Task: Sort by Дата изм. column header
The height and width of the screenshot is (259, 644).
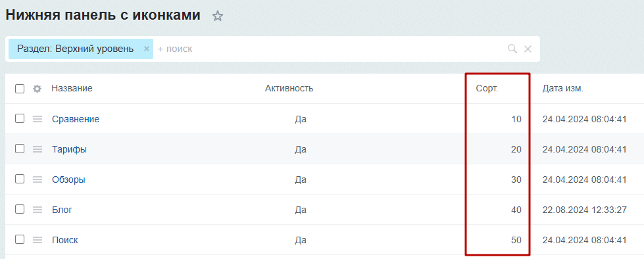Action: click(x=562, y=88)
